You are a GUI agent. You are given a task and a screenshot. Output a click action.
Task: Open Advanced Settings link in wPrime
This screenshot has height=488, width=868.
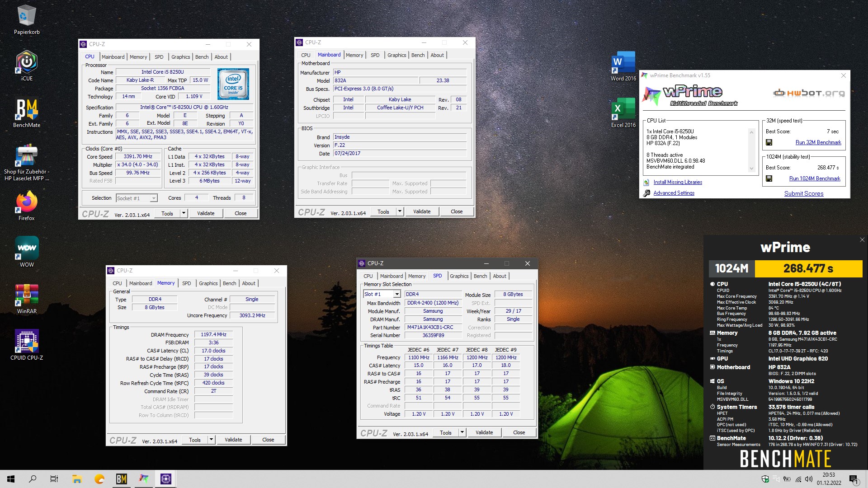674,193
